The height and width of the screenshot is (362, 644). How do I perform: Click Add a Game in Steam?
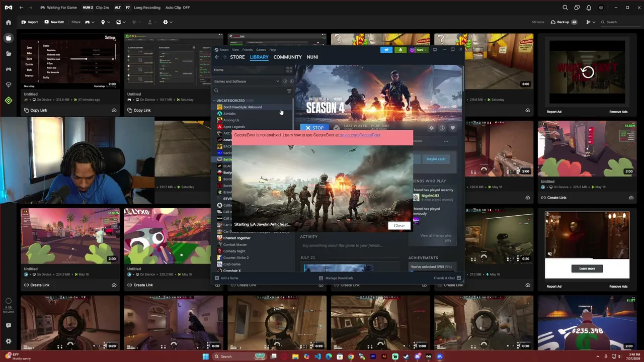coord(226,278)
